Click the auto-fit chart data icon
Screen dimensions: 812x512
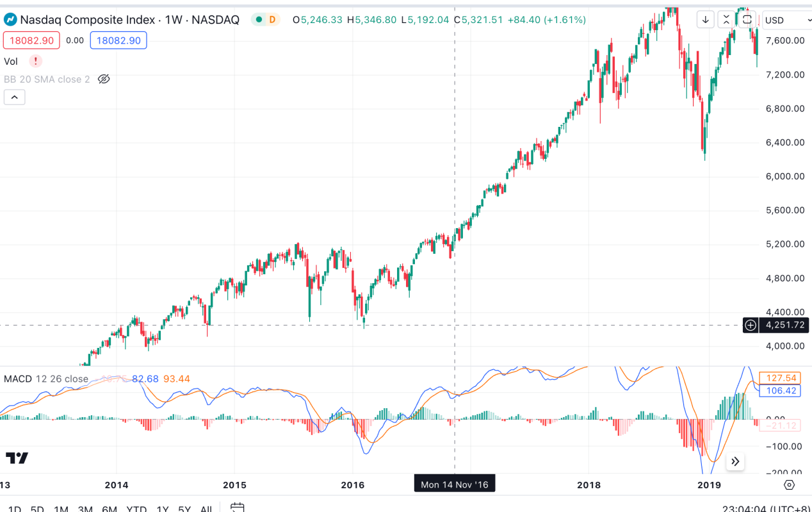point(726,19)
